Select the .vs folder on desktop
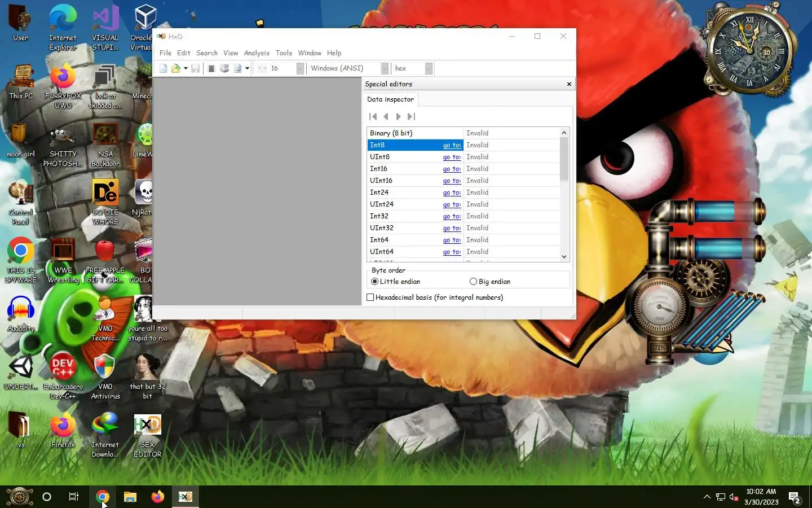 coord(21,430)
